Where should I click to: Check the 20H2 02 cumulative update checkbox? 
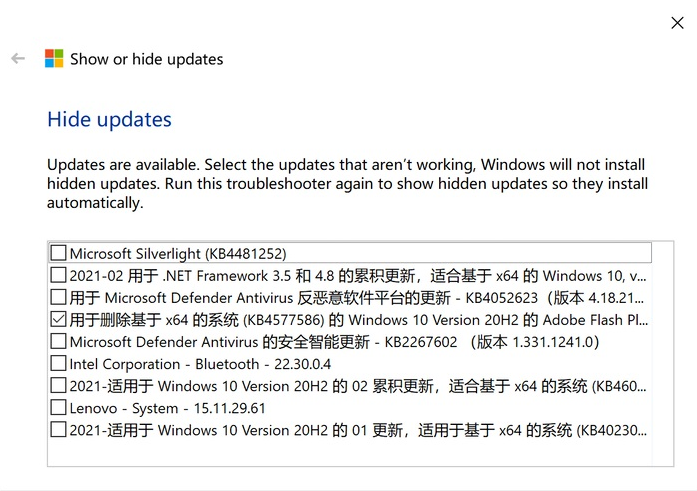click(x=59, y=386)
